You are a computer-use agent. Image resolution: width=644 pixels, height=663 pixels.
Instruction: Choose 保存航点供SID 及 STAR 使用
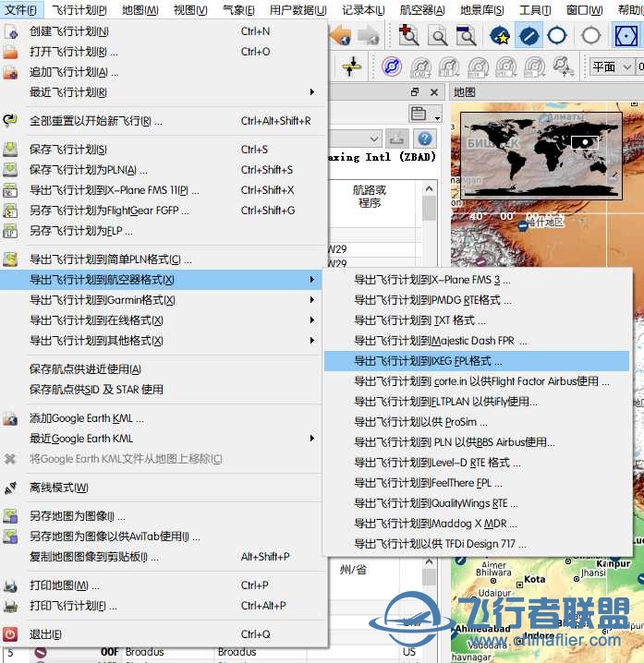pyautogui.click(x=161, y=390)
